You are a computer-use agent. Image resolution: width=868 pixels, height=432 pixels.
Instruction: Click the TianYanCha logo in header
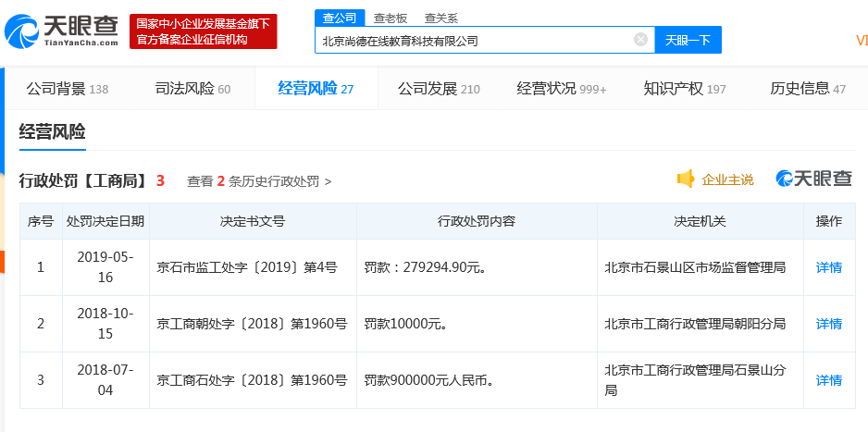coord(62,31)
